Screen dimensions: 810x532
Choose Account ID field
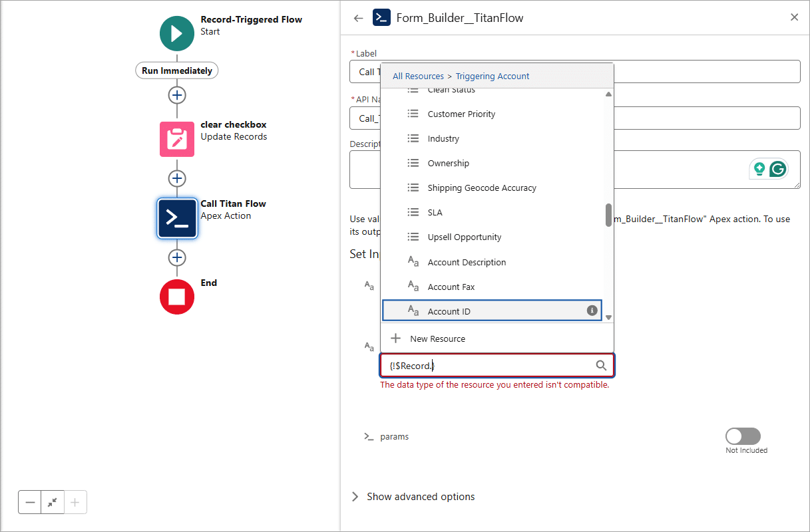click(493, 311)
